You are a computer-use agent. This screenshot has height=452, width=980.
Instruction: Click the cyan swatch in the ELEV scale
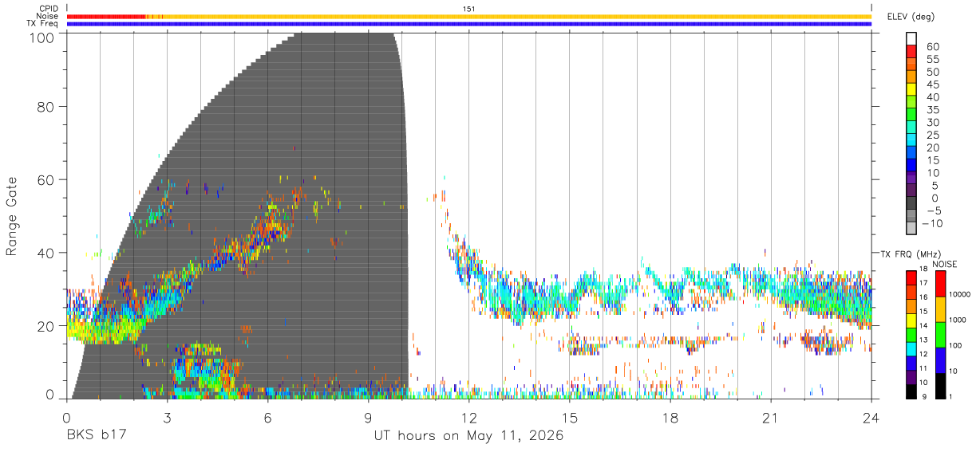pyautogui.click(x=911, y=140)
